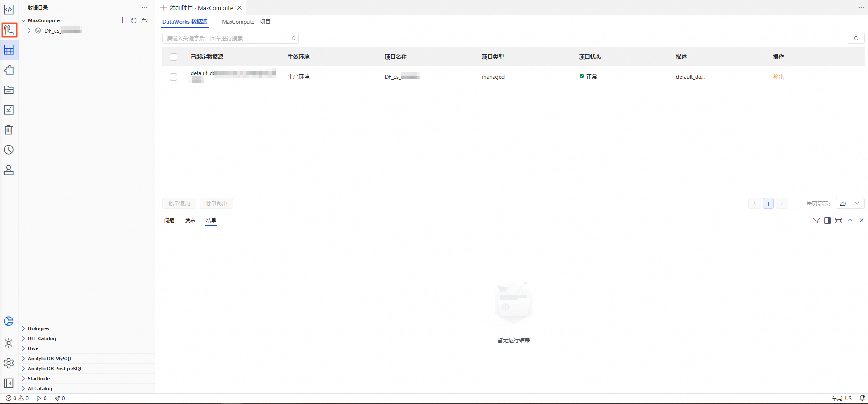
Task: Open the recycle bin sidebar icon
Action: tap(9, 130)
